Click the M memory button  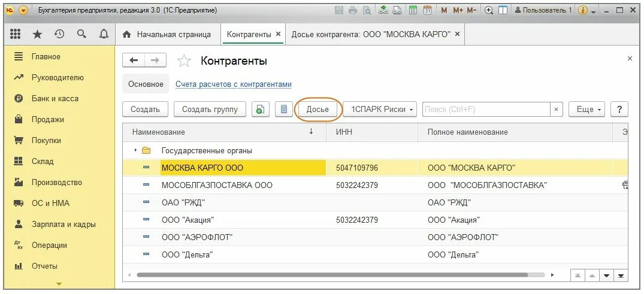point(443,11)
